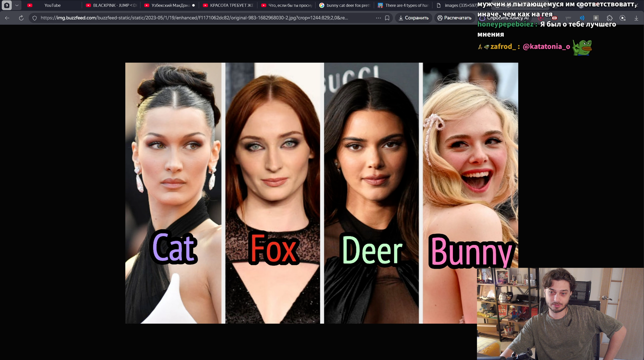Open site protection shield info

click(x=35, y=18)
